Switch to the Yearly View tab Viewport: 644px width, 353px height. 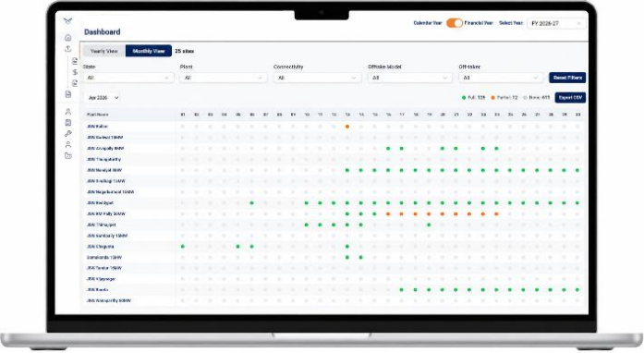pyautogui.click(x=103, y=51)
